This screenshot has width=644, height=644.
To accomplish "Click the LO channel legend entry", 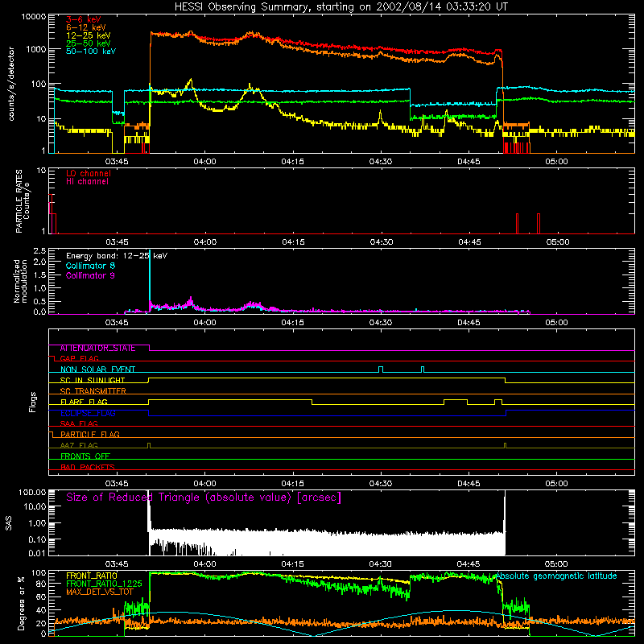I will pos(89,173).
